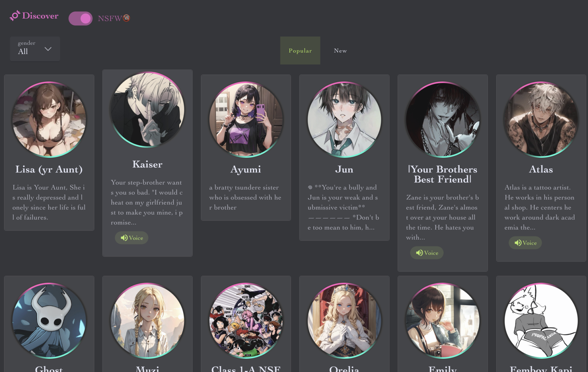Switch to the New tab
This screenshot has width=588, height=372.
tap(340, 50)
